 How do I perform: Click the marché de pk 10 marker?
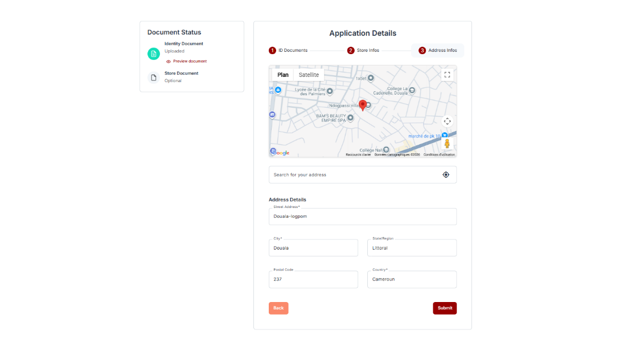(445, 135)
